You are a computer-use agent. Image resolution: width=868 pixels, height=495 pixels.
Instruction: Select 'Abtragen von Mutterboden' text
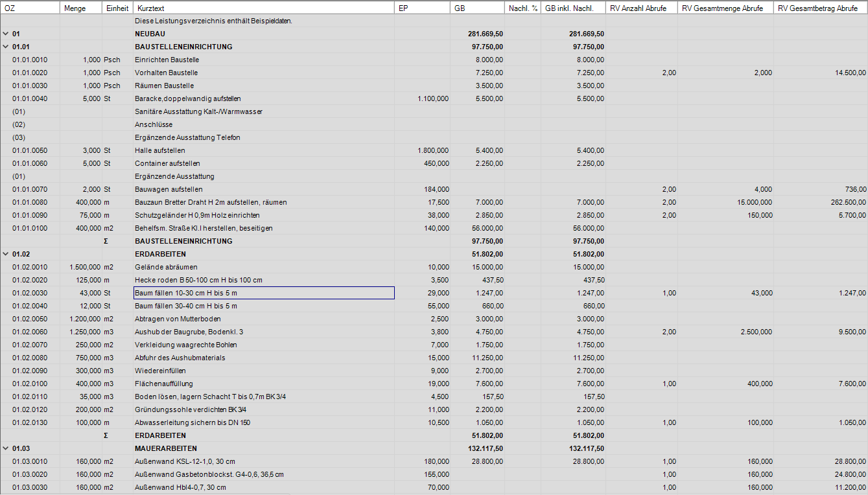tap(178, 319)
